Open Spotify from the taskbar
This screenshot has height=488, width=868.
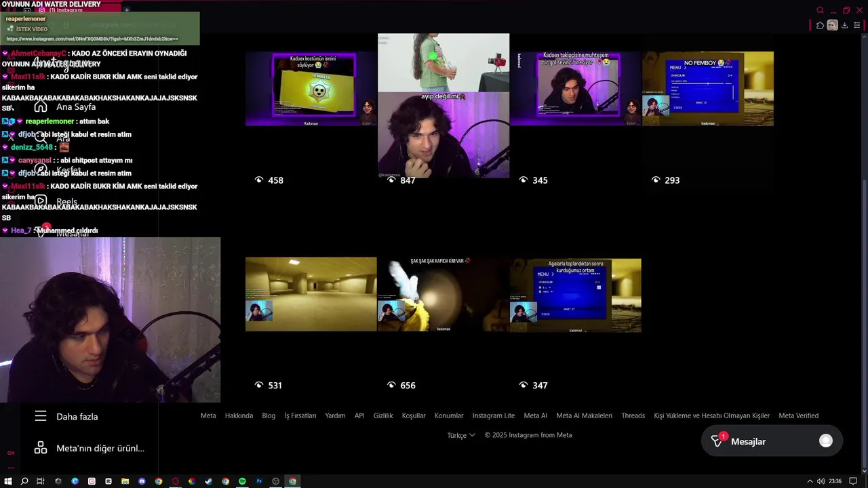(x=242, y=481)
